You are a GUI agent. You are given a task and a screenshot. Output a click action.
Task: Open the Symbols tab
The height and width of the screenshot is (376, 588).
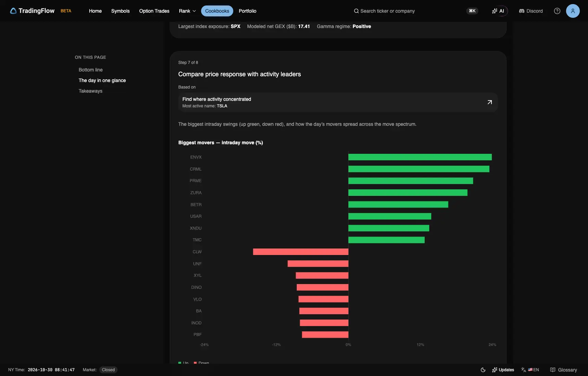tap(120, 11)
